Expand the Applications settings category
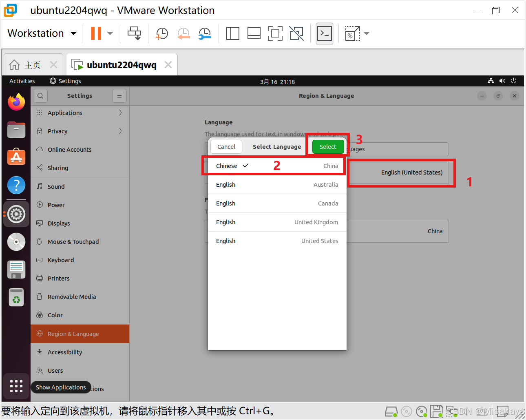 point(80,113)
